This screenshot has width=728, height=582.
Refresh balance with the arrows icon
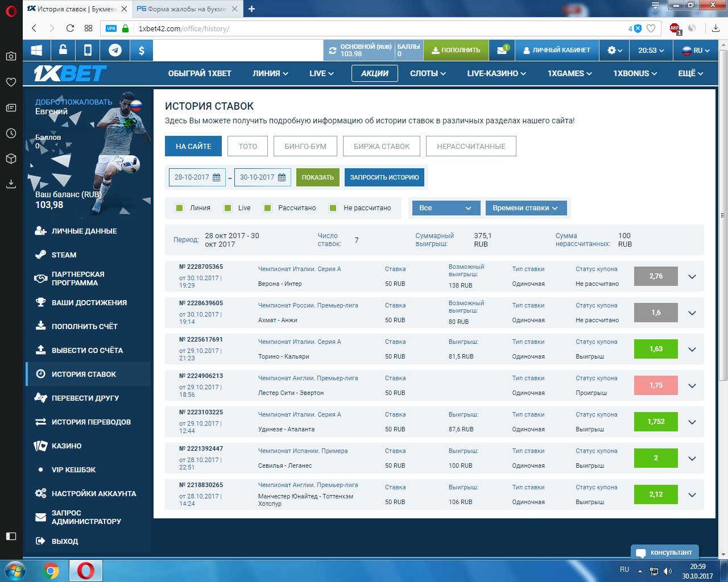333,51
